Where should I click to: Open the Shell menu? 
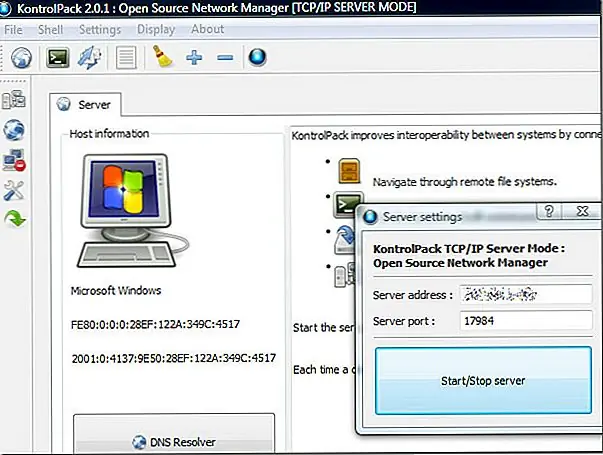point(50,29)
